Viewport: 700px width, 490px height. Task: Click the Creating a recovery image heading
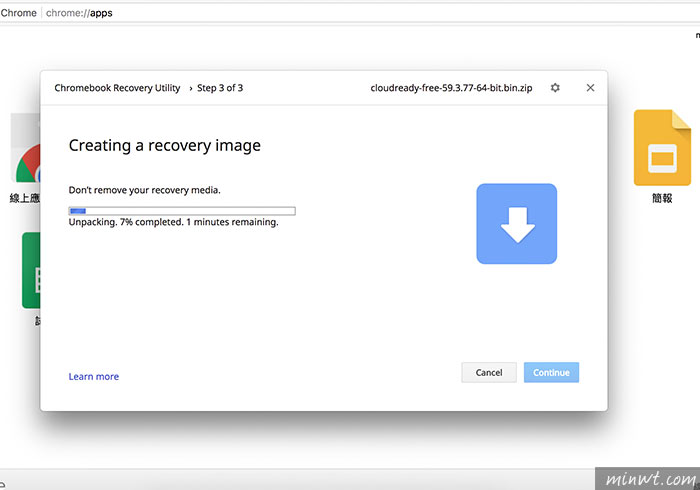coord(165,145)
